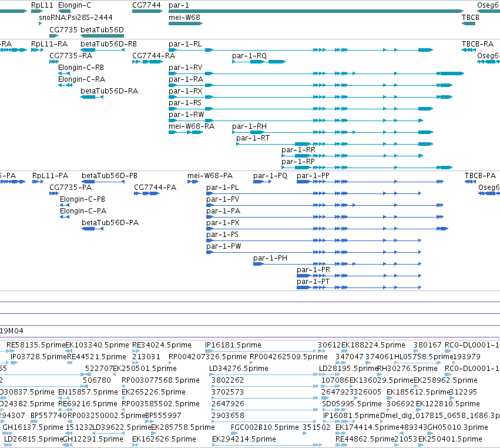Click EST FGC002B10.5prime
The height and width of the screenshot is (448, 500).
click(234, 433)
